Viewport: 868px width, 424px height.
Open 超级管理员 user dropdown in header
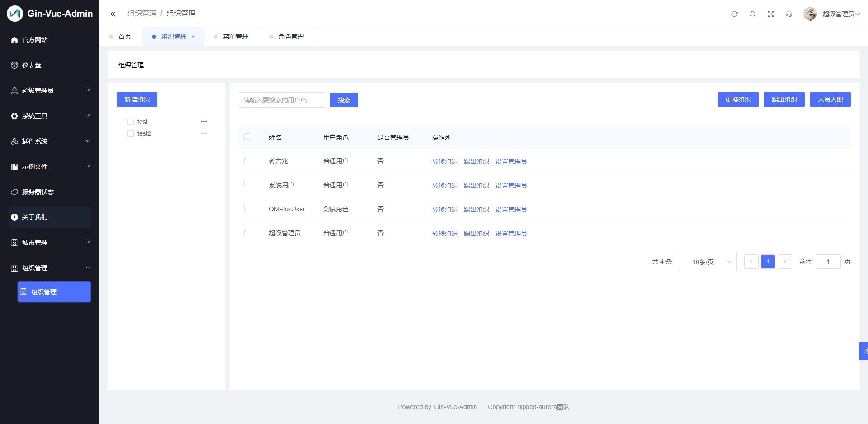coord(841,14)
